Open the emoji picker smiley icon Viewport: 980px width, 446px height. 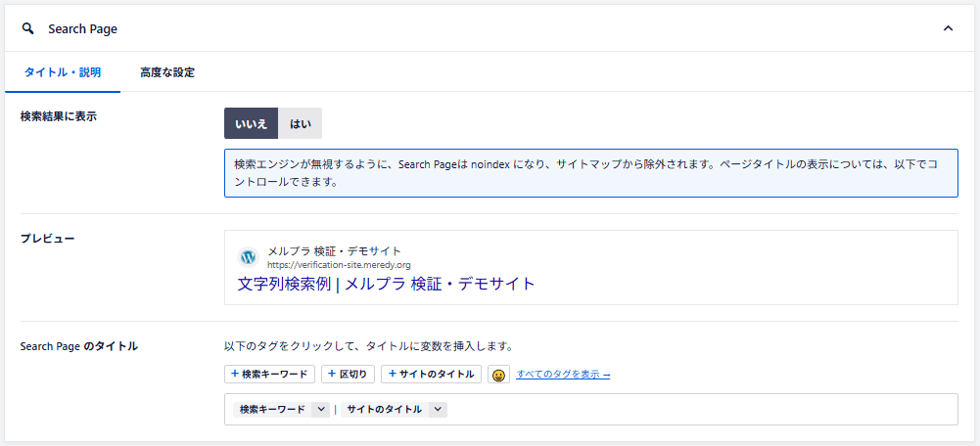click(x=499, y=376)
